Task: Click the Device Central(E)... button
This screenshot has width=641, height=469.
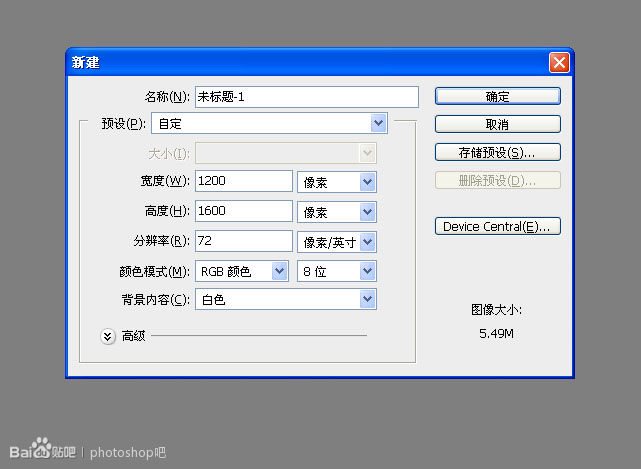Action: point(498,226)
